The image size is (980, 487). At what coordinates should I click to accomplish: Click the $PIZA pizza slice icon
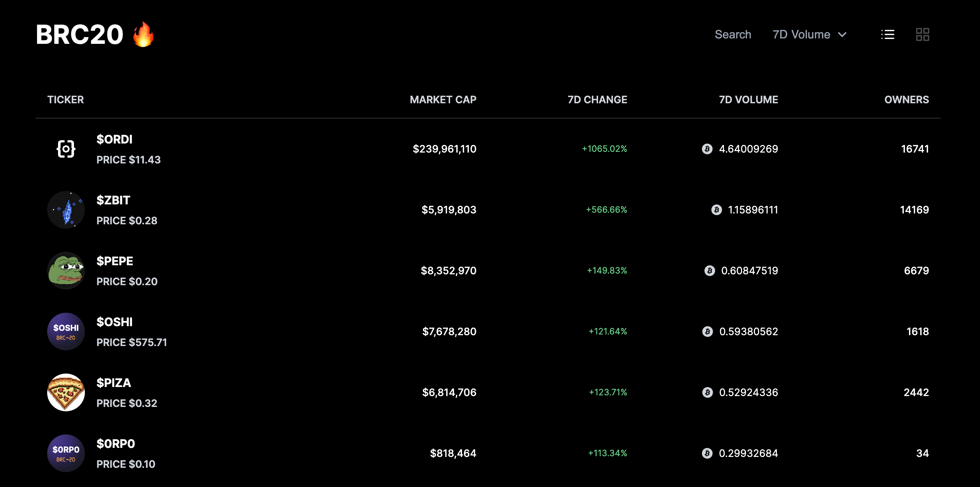[66, 392]
